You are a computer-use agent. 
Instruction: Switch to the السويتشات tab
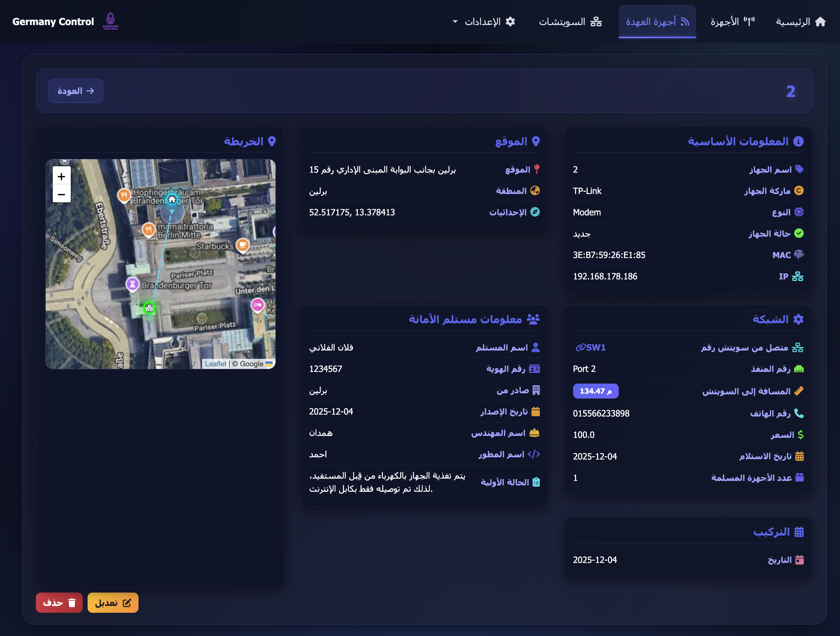(x=570, y=22)
